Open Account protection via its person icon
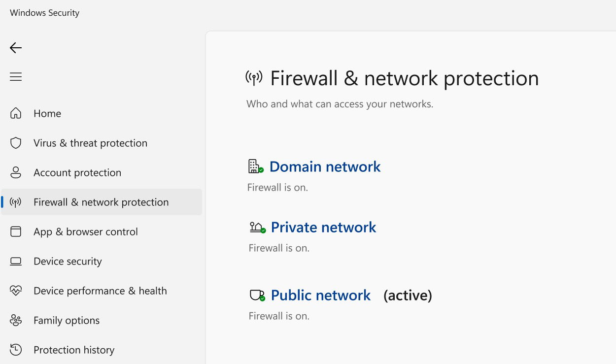This screenshot has width=616, height=364. pos(16,172)
